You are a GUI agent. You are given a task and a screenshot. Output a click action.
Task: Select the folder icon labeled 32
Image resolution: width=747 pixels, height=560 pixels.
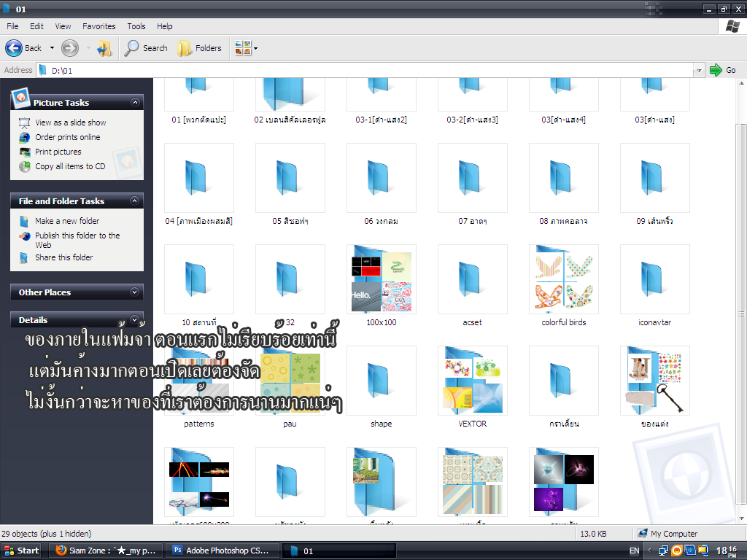coord(290,279)
